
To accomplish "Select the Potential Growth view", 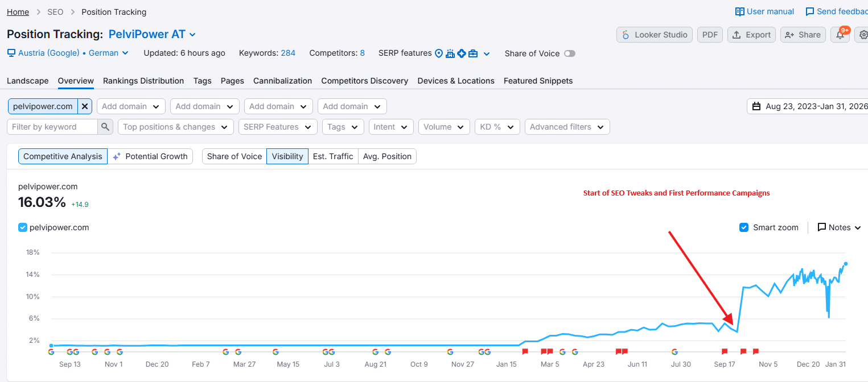I will point(150,156).
